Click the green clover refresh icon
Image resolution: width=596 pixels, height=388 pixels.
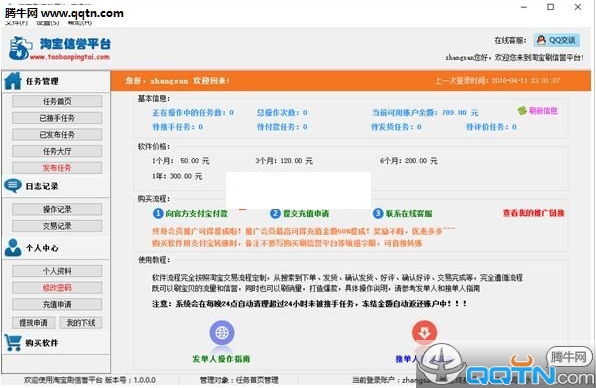(x=522, y=111)
